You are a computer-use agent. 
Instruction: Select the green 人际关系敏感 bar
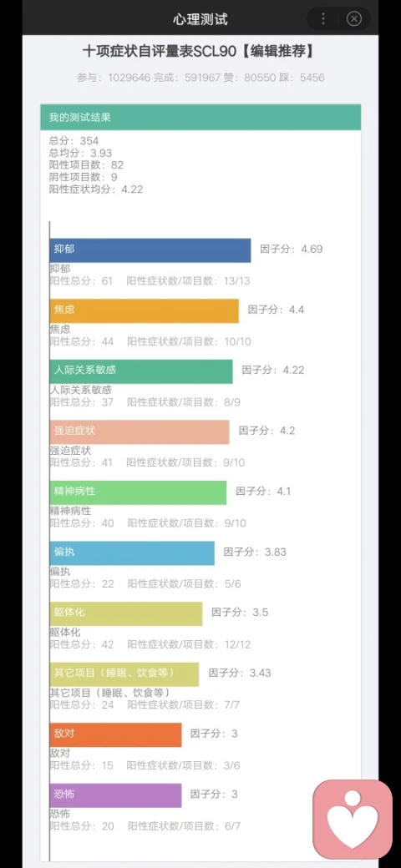tap(141, 371)
